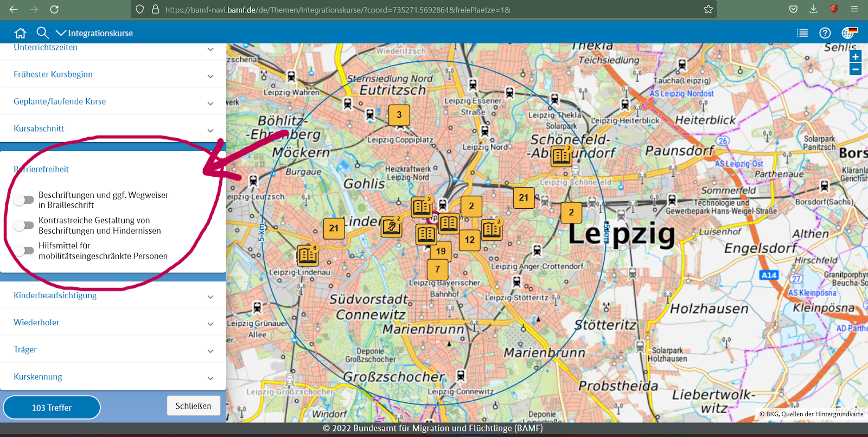Select book marker with ear symbol
Image resolution: width=868 pixels, height=437 pixels.
(x=392, y=227)
